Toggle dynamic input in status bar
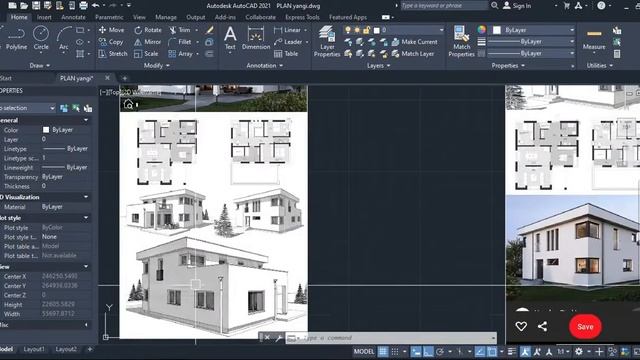 pyautogui.click(x=416, y=351)
